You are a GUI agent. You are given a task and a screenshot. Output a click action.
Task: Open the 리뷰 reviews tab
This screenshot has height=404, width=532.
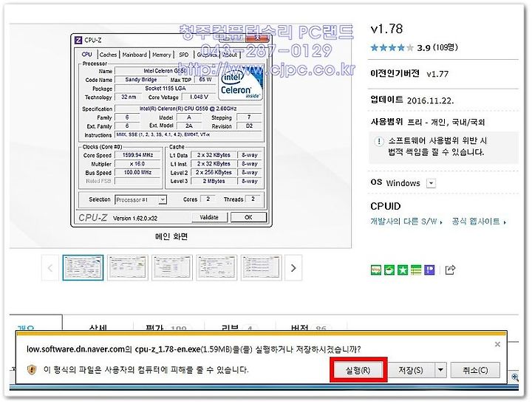coord(240,327)
